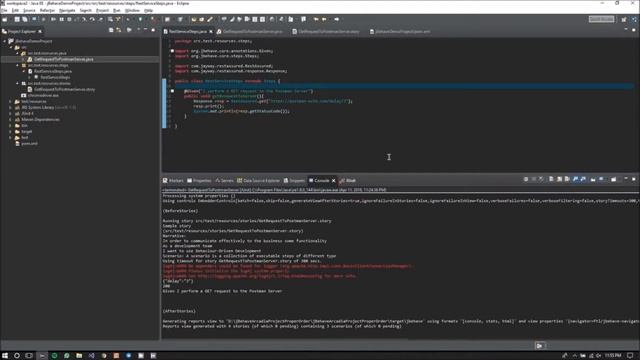640x360 pixels.
Task: Collapse the jBehaveDemoProject tree node
Action: pyautogui.click(x=5, y=41)
